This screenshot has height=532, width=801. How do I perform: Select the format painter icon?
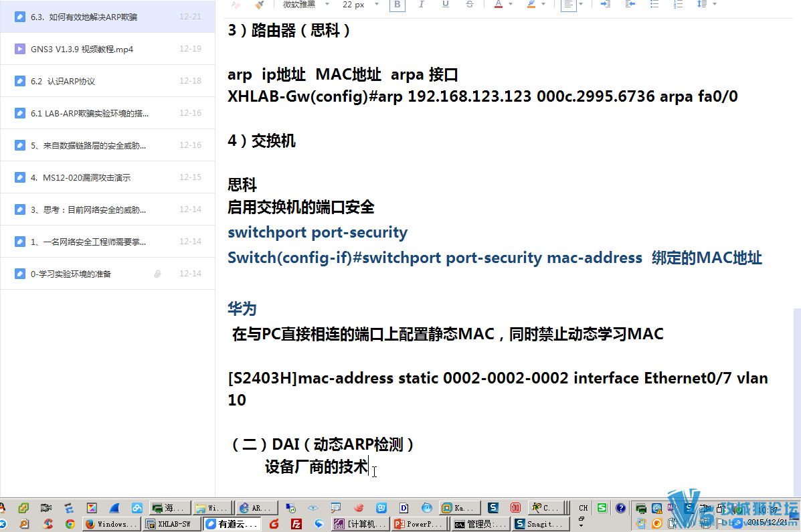tap(260, 5)
